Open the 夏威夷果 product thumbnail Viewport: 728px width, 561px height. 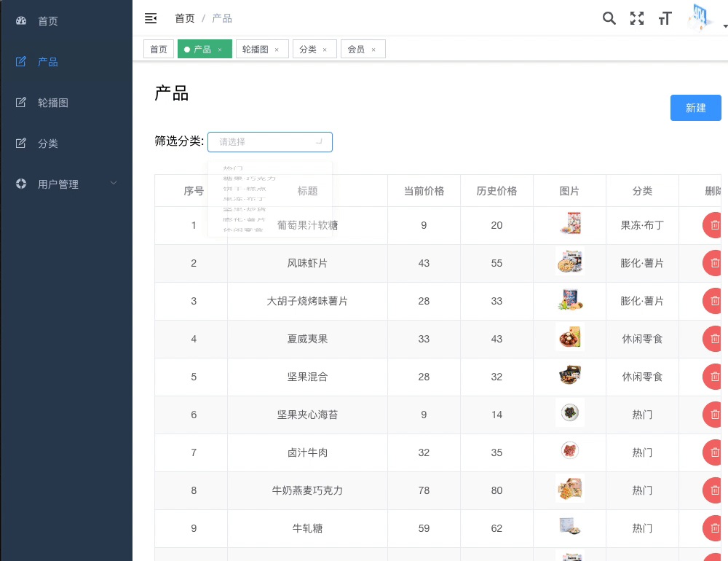pos(570,337)
